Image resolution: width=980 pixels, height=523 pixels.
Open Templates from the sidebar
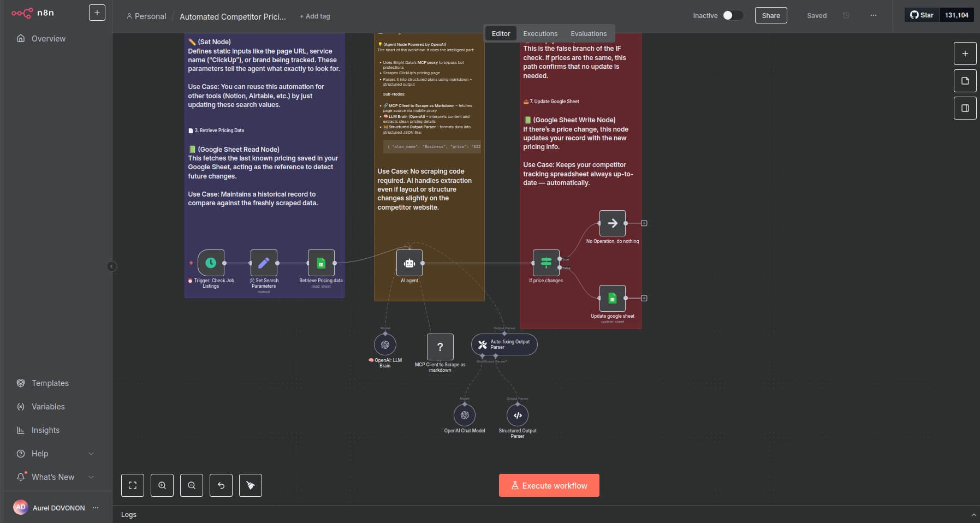pyautogui.click(x=50, y=383)
